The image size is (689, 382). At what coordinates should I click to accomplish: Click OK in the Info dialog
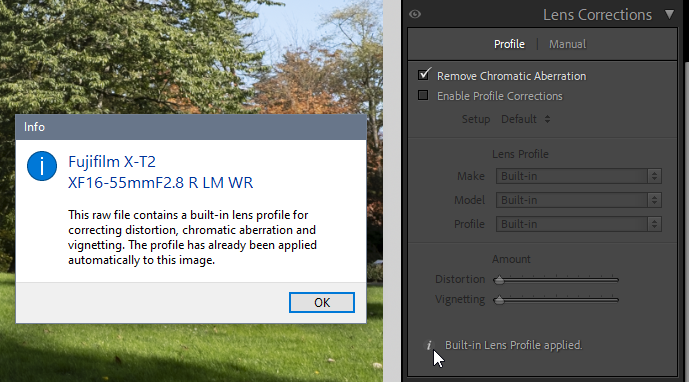pyautogui.click(x=322, y=302)
